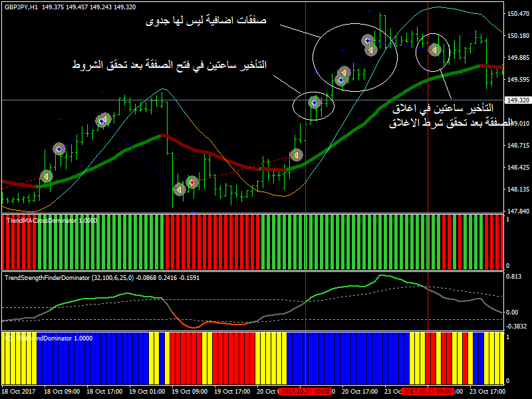Screen dimensions: 532x399
Task: Click the orange arrow marker in the rightmost circle
Action: click(434, 49)
